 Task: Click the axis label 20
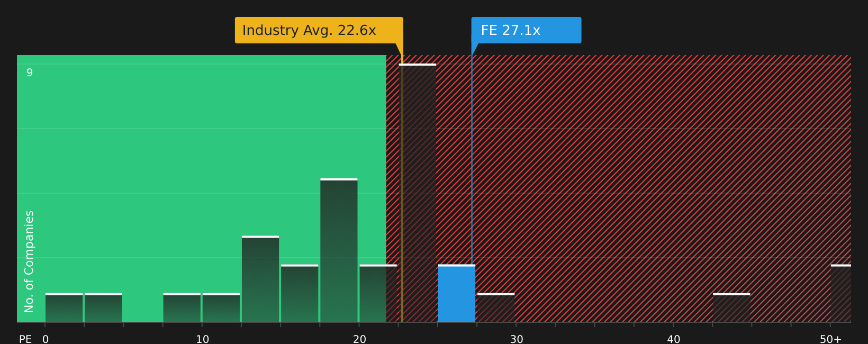coord(360,339)
